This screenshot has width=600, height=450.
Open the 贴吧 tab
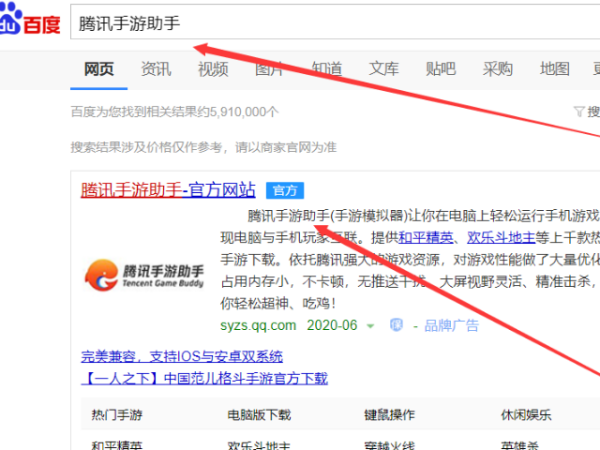click(x=440, y=69)
